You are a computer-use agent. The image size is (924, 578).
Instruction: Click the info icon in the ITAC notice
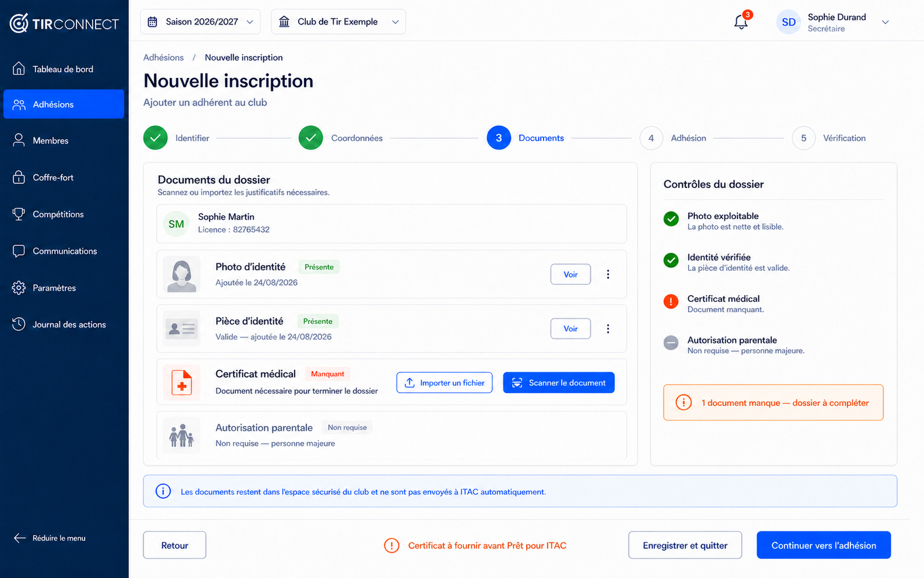(163, 491)
